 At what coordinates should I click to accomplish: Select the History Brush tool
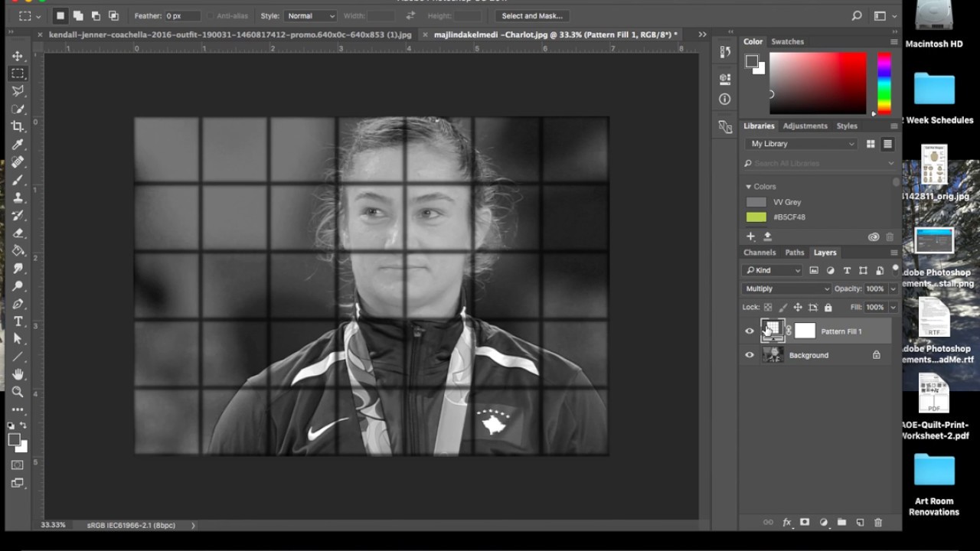(18, 215)
